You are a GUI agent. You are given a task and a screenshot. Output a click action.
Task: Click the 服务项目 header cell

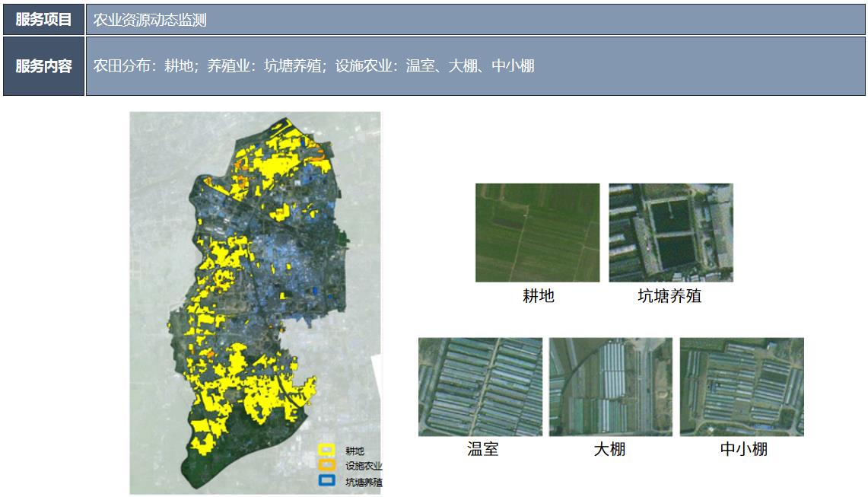pos(43,19)
